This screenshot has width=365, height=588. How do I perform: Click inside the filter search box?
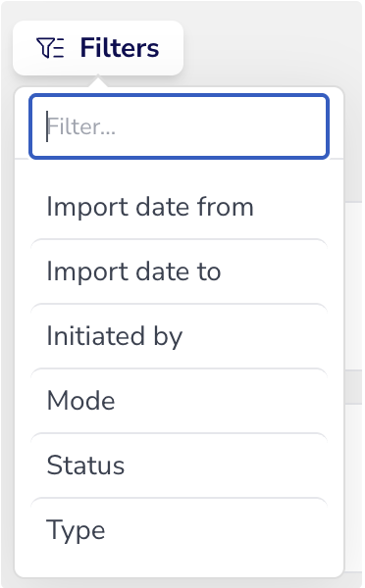pos(180,126)
